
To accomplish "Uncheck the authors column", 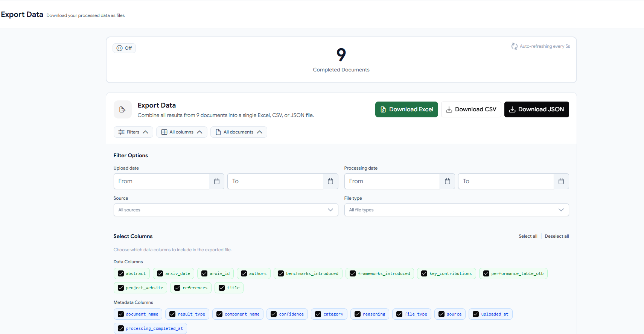I will coord(244,273).
